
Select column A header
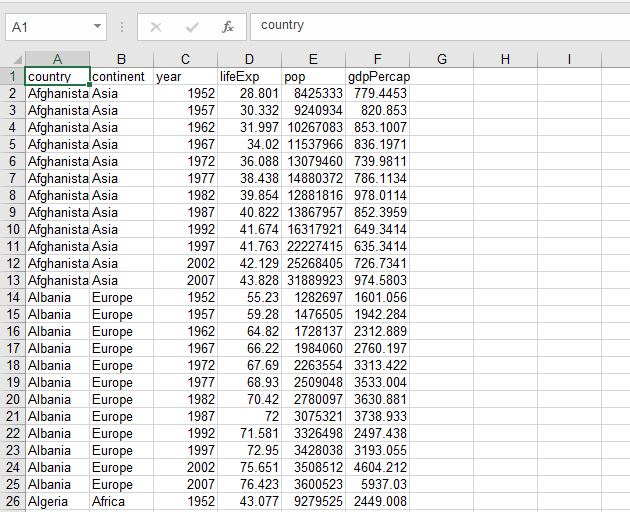(x=57, y=59)
